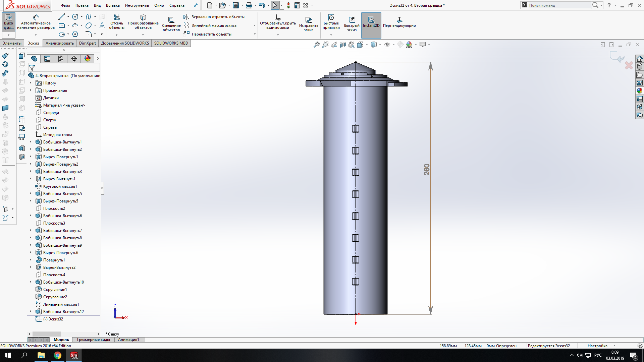Click the Save icon in top toolbar
Image resolution: width=644 pixels, height=362 pixels.
(x=236, y=5)
